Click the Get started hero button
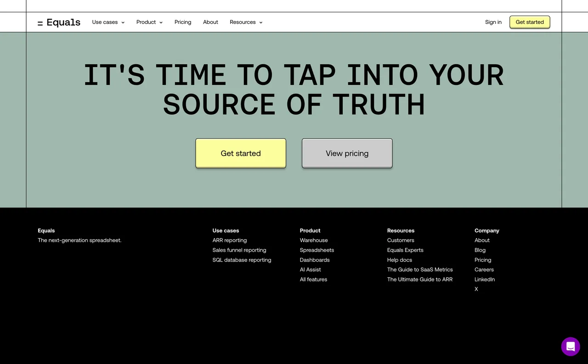Viewport: 588px width, 364px height. click(x=240, y=153)
